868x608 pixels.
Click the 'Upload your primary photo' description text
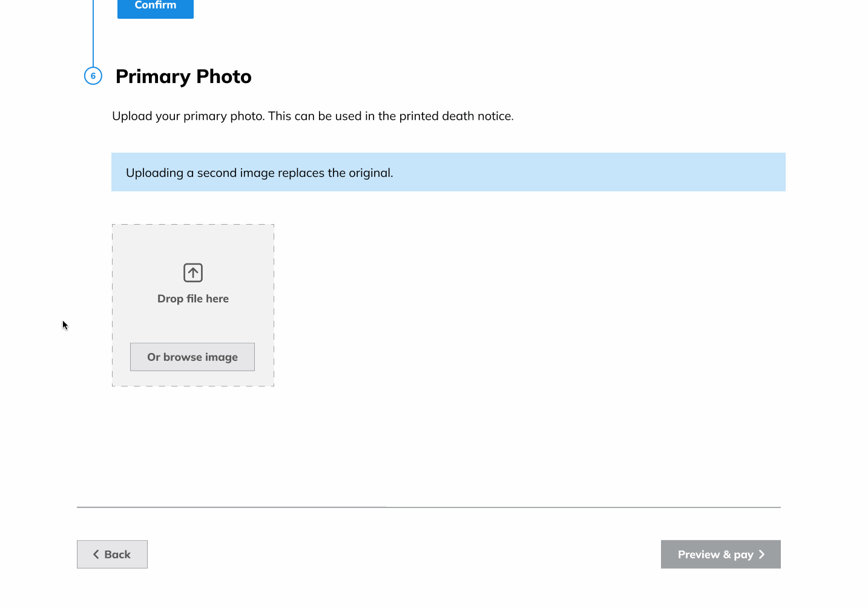[312, 116]
